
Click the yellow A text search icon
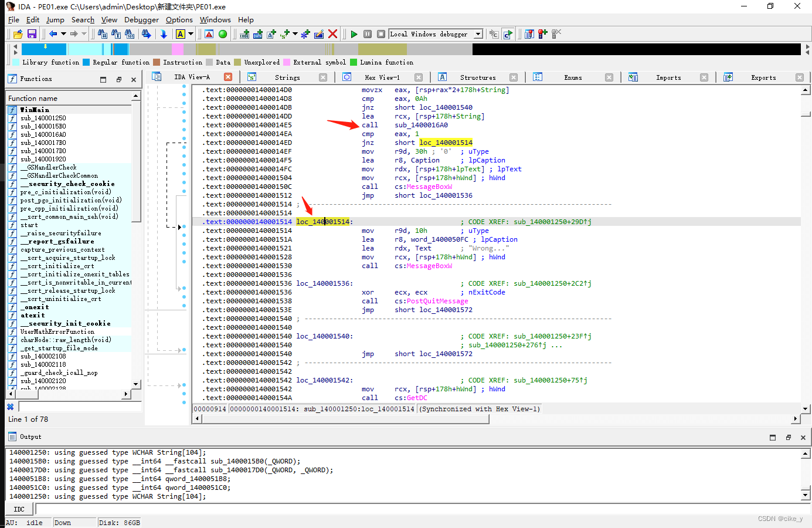pos(181,34)
